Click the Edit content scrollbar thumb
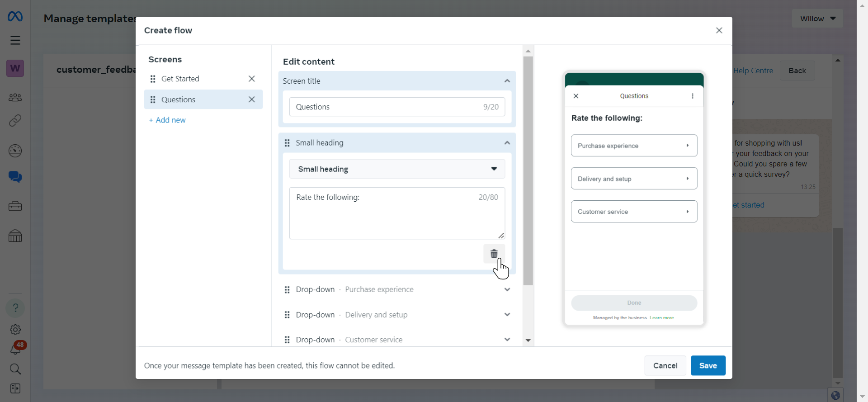This screenshot has height=402, width=868. pos(528,171)
